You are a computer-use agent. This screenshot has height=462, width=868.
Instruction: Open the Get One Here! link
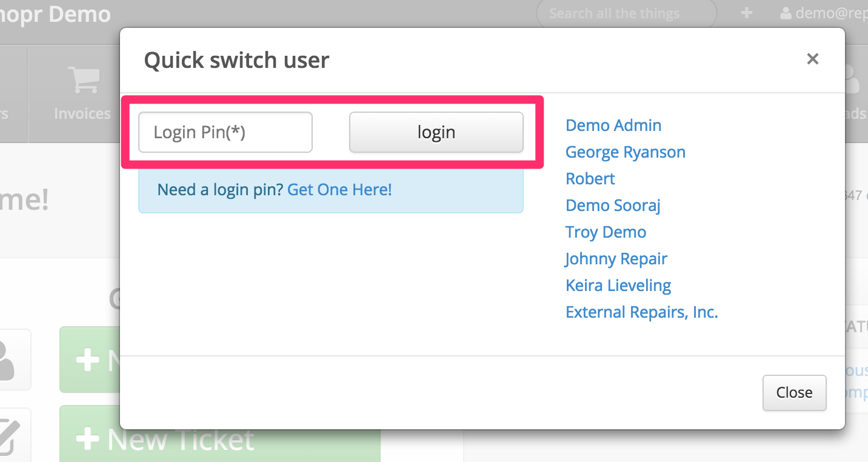point(339,190)
